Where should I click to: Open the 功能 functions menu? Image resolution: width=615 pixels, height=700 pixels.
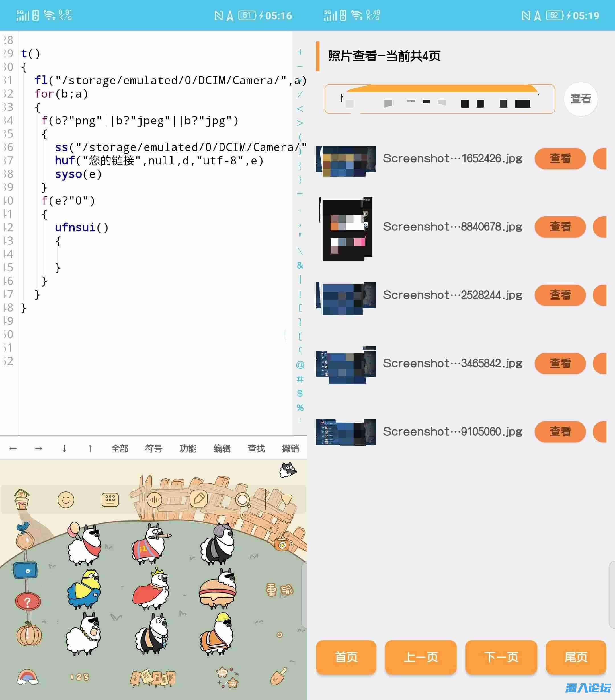(x=188, y=449)
